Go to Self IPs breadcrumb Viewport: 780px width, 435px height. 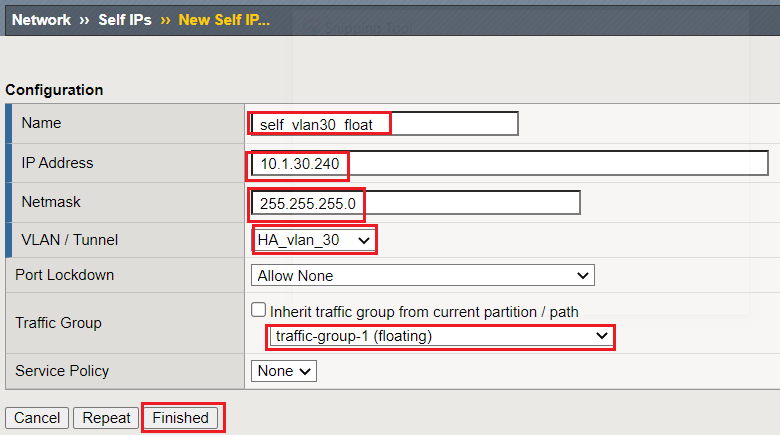pos(125,20)
